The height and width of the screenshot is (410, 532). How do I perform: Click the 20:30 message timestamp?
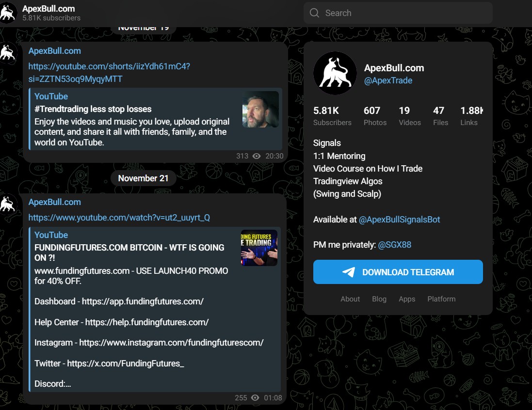pyautogui.click(x=274, y=156)
